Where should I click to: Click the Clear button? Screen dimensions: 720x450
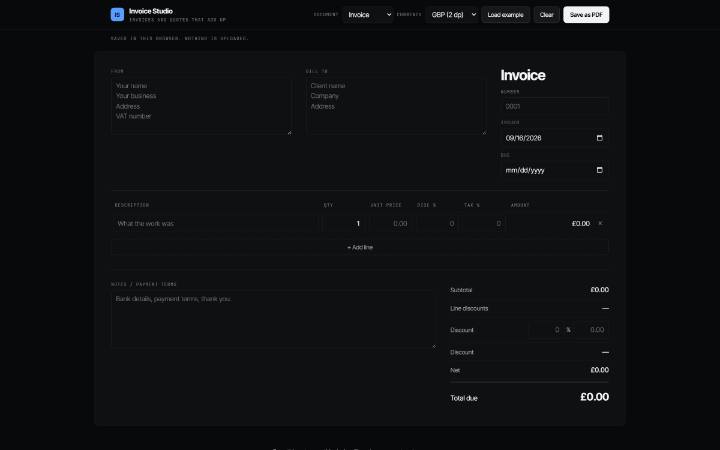pos(546,15)
